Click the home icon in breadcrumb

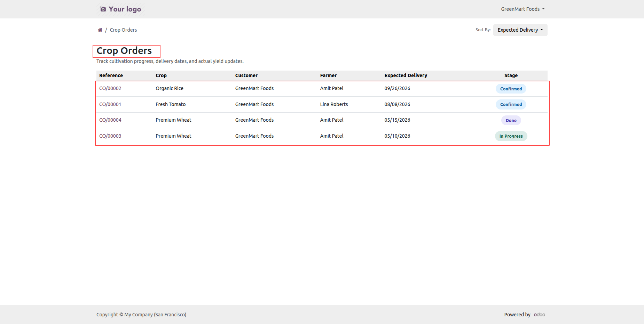click(x=100, y=30)
